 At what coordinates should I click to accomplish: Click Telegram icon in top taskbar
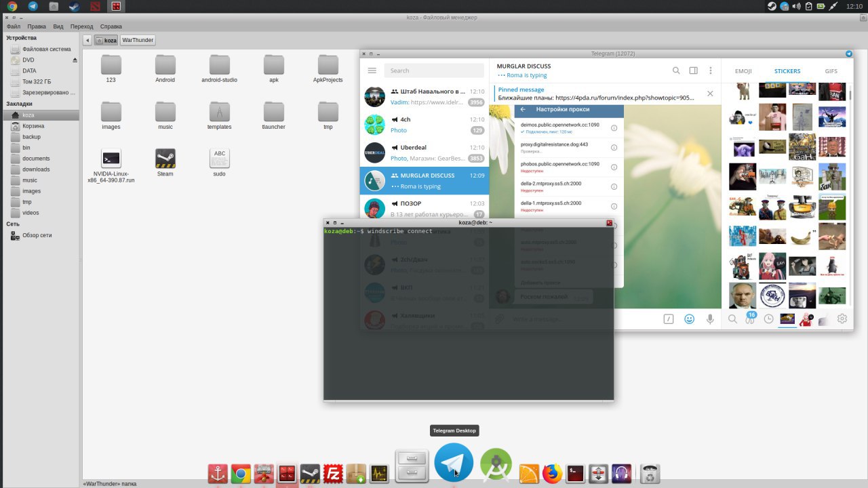[33, 6]
